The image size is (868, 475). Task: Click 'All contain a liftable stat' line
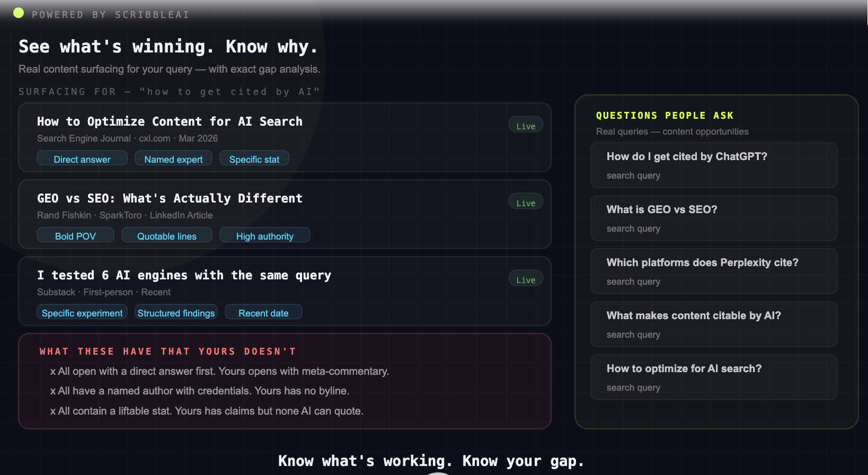click(207, 411)
